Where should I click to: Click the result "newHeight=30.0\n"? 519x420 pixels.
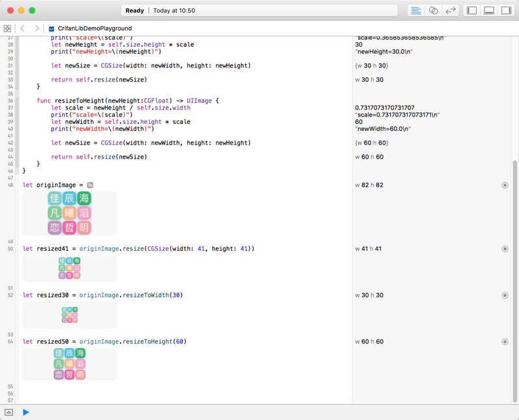pos(383,52)
